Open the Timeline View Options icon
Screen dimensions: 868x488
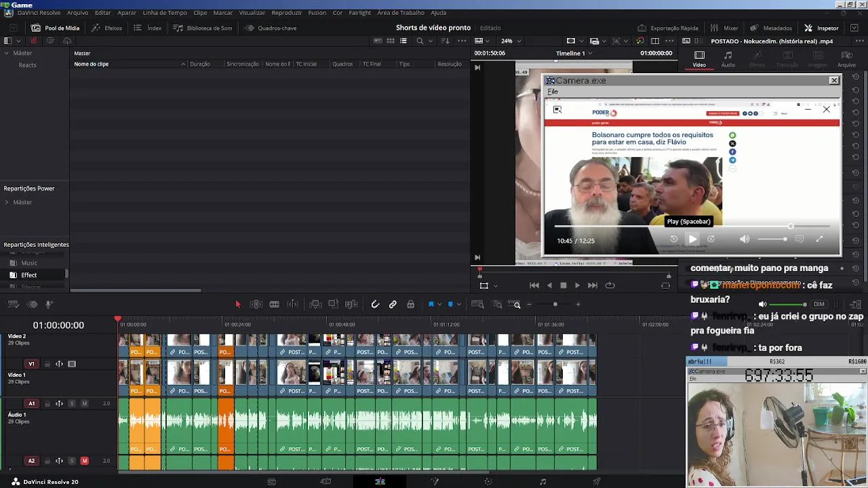click(13, 304)
